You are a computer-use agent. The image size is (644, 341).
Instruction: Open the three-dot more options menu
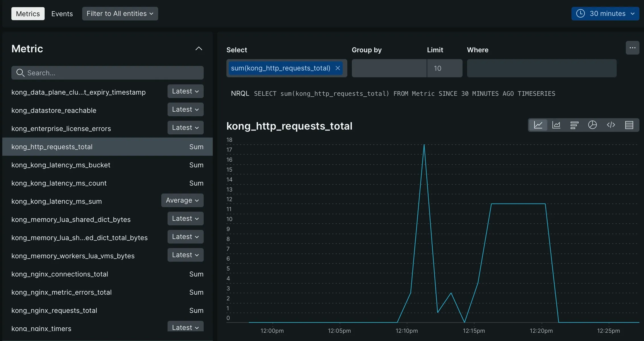point(632,48)
